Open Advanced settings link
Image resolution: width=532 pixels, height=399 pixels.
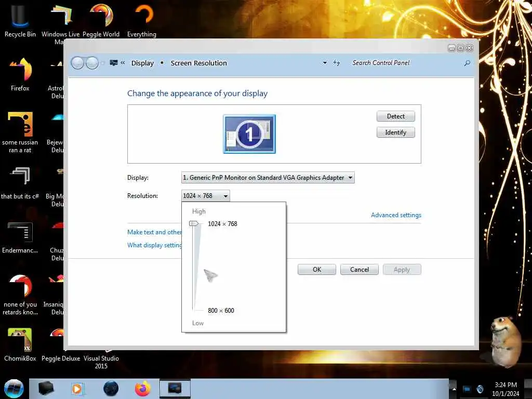click(396, 215)
